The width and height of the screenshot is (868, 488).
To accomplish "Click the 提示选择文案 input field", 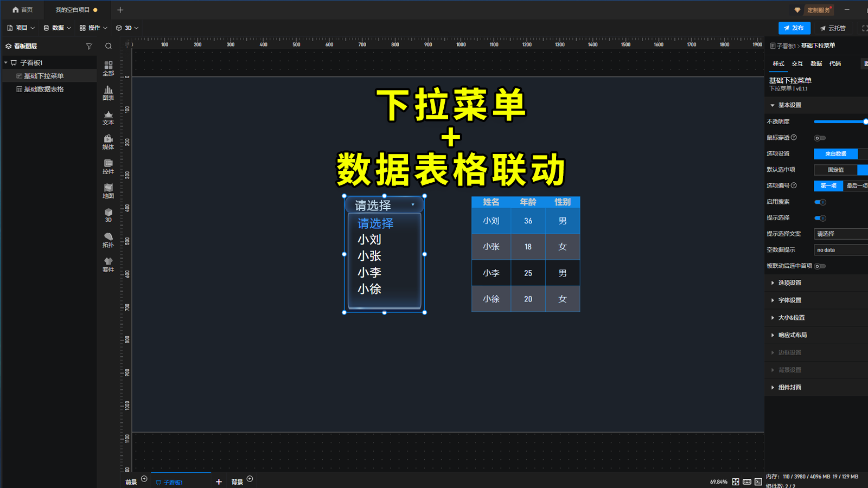I will (840, 234).
